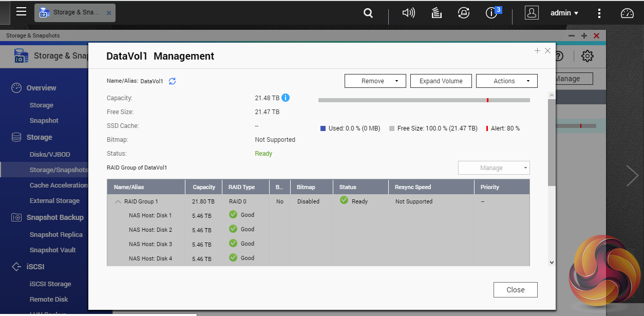Open the dashboard gauge icon
644x316 pixels.
coord(628,13)
